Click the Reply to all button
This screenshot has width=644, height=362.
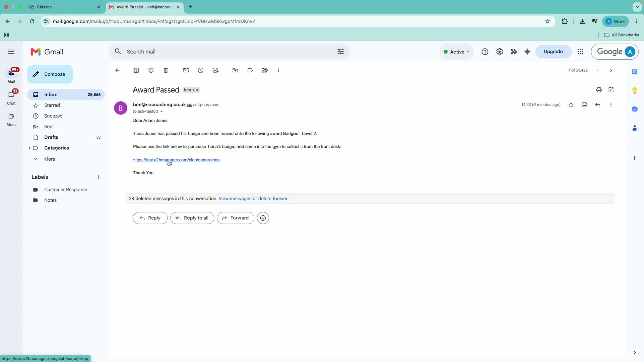tap(192, 218)
